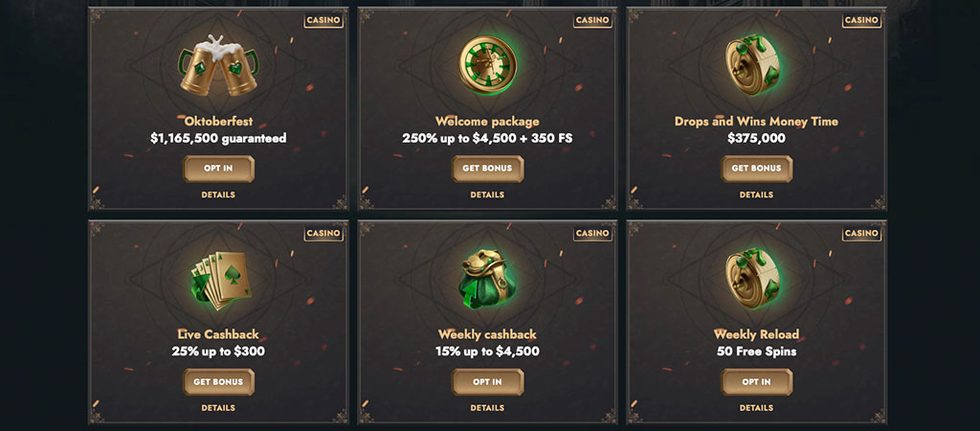The width and height of the screenshot is (980, 431).
Task: Click the Welcome package roulette wheel icon
Action: pyautogui.click(x=487, y=64)
